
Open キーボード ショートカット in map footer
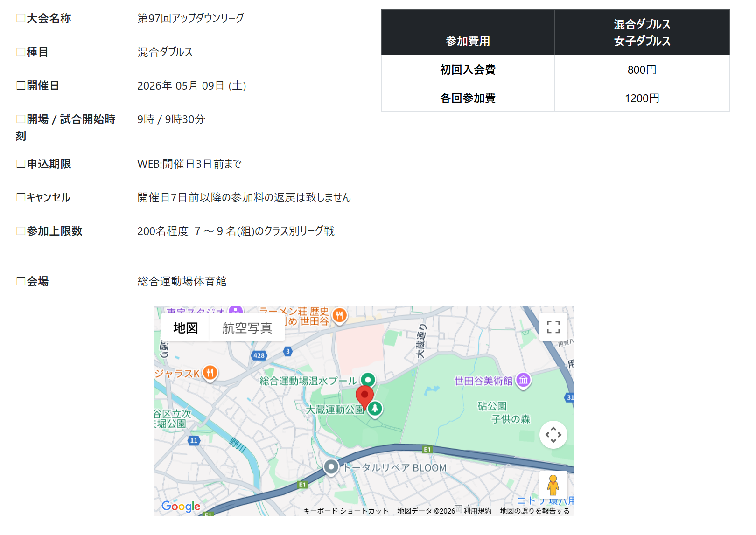pyautogui.click(x=345, y=511)
